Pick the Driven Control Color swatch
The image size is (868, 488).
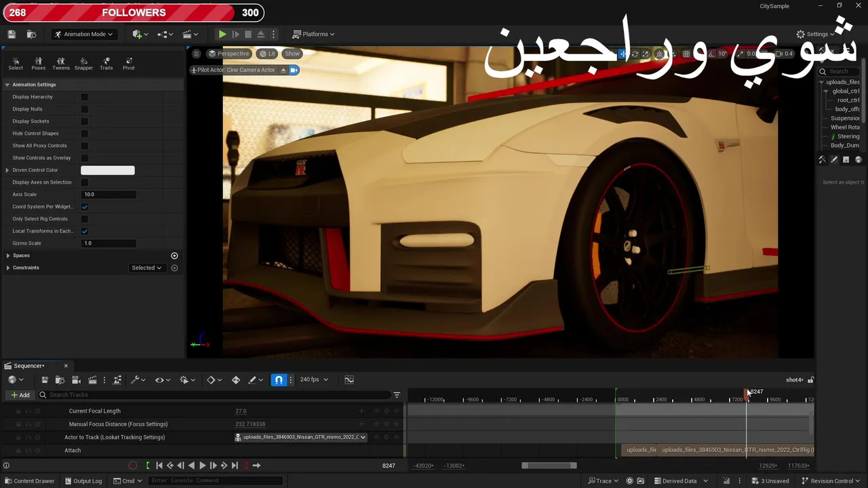tap(108, 170)
